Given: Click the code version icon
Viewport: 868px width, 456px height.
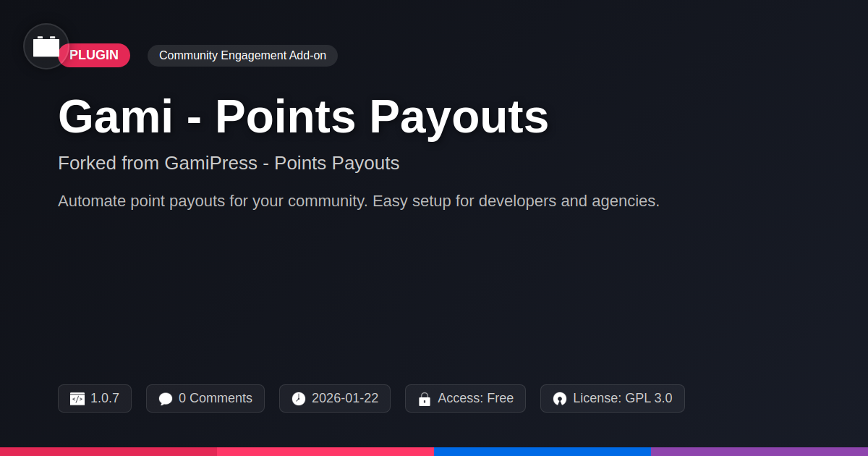Looking at the screenshot, I should [x=77, y=399].
